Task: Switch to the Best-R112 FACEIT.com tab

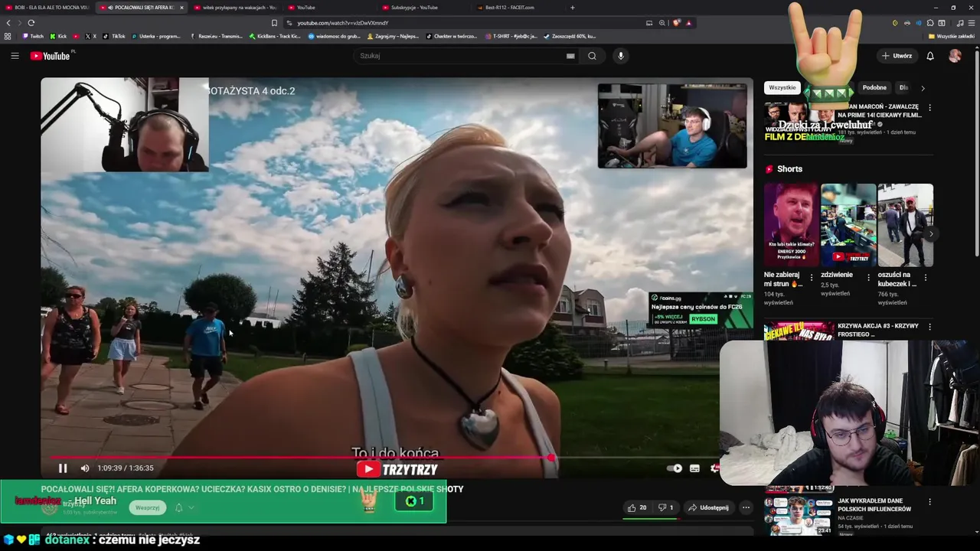Action: 511,8
